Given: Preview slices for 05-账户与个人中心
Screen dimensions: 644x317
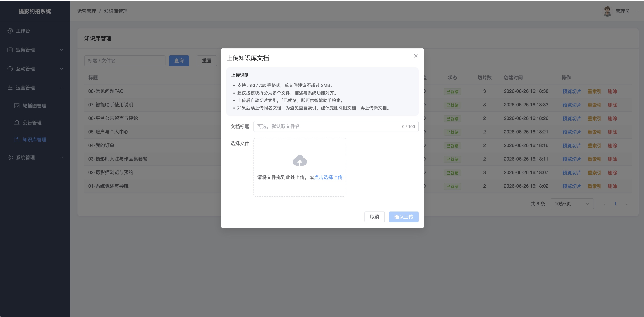Looking at the screenshot, I should 572,132.
